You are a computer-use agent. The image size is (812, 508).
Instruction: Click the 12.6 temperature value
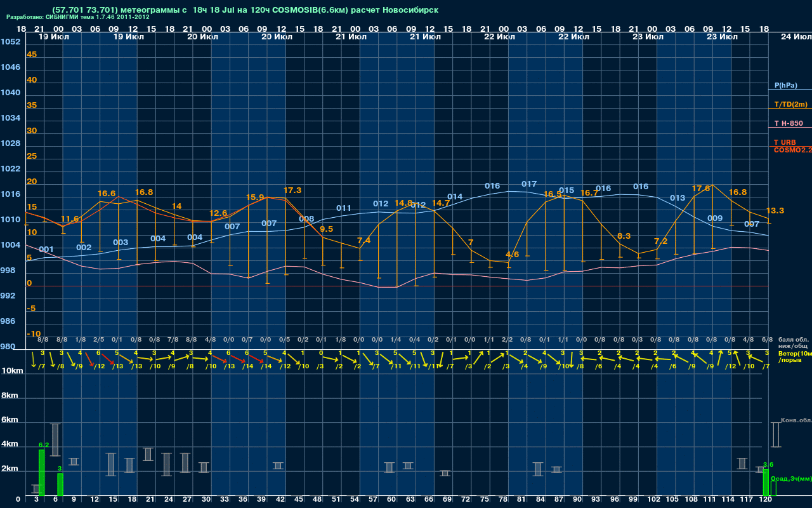click(x=218, y=213)
